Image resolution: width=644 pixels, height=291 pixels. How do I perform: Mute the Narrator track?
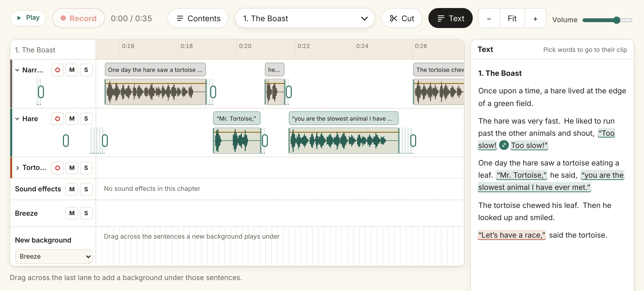tap(72, 70)
